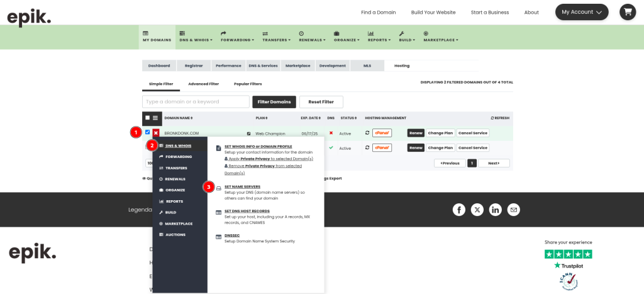The width and height of the screenshot is (644, 294).
Task: Open the DNSSEC link
Action: (232, 235)
